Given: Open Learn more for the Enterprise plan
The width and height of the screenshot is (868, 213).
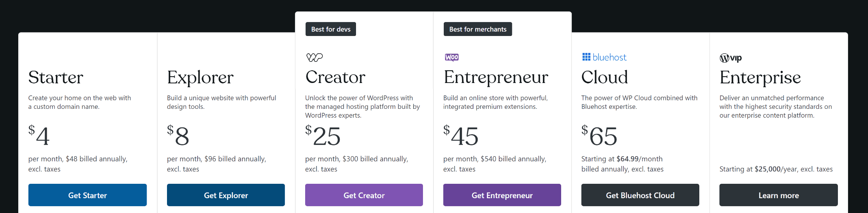Looking at the screenshot, I should pos(779,195).
